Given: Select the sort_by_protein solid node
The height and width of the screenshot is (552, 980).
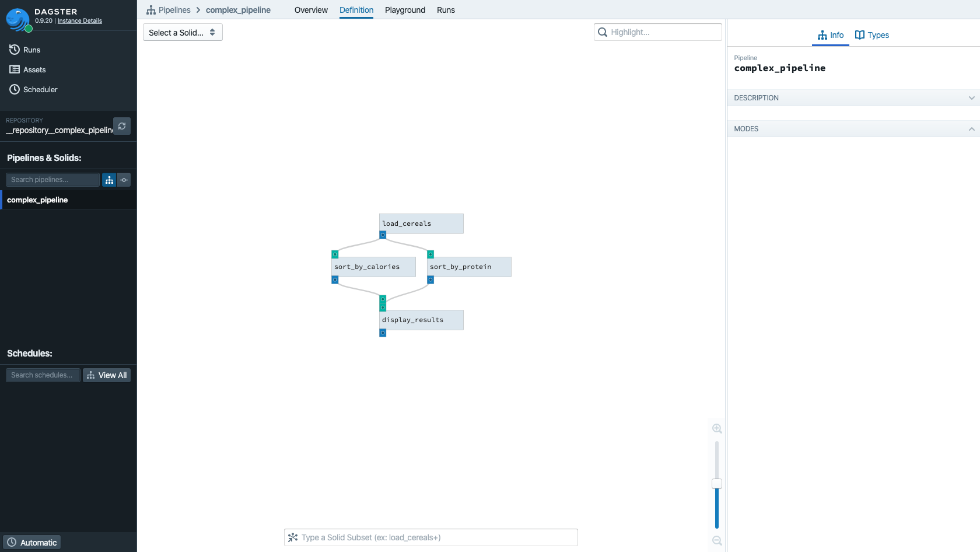Looking at the screenshot, I should 469,267.
